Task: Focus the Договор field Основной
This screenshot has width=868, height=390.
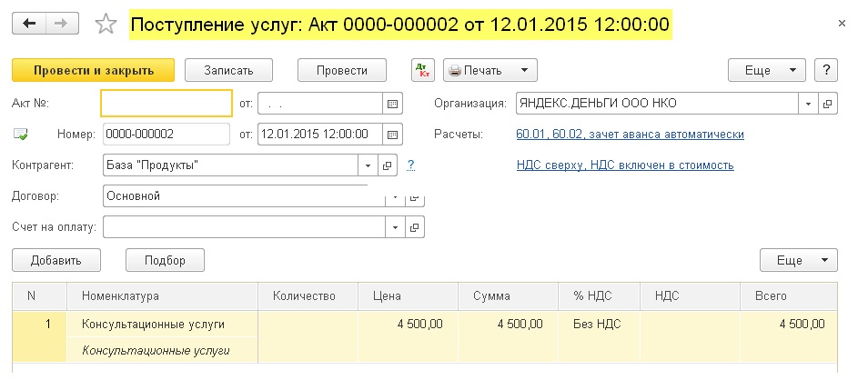Action: [x=244, y=196]
